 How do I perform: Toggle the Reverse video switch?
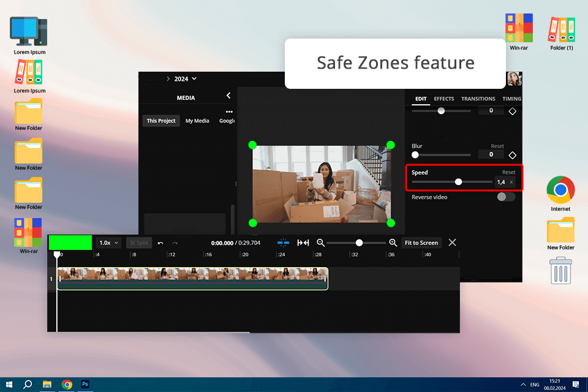[506, 197]
